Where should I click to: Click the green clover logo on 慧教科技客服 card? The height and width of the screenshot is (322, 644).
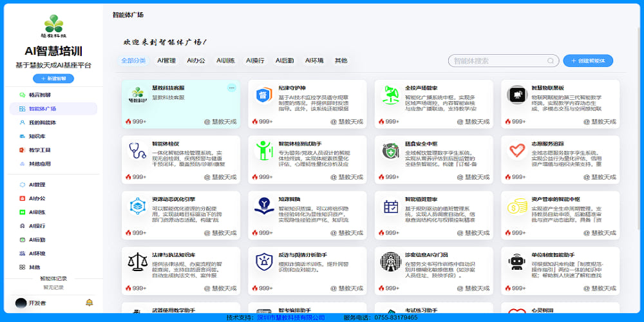138,95
